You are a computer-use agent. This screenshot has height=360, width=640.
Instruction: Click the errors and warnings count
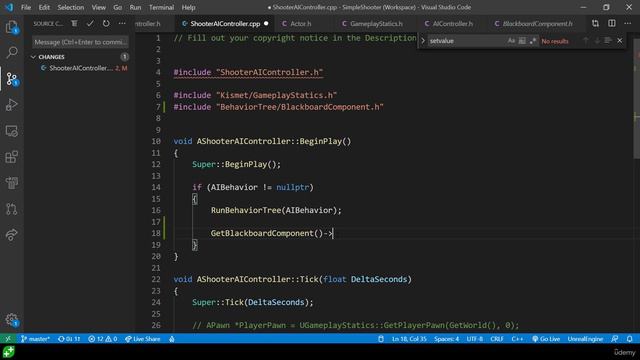pos(102,339)
